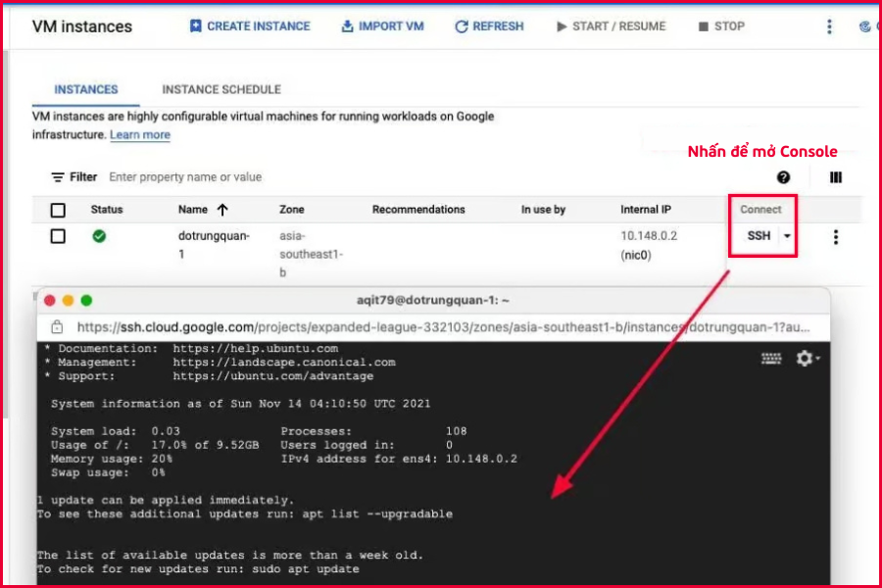Open the Learn more link
This screenshot has width=882, height=588.
(x=140, y=134)
